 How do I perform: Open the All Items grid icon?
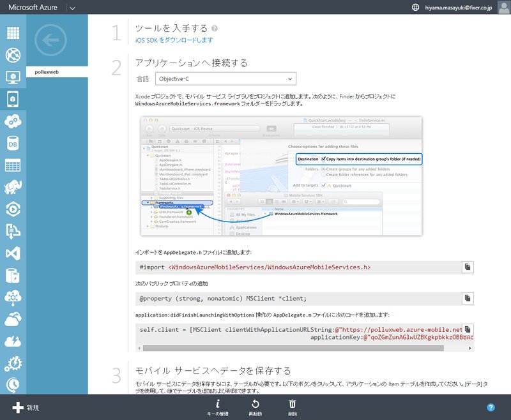(13, 33)
